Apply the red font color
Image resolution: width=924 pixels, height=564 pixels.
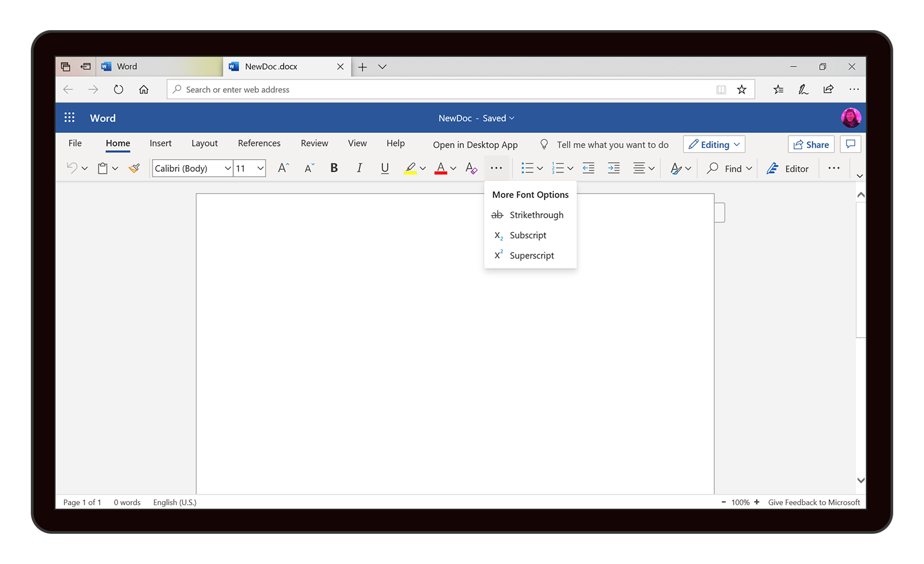click(x=440, y=168)
